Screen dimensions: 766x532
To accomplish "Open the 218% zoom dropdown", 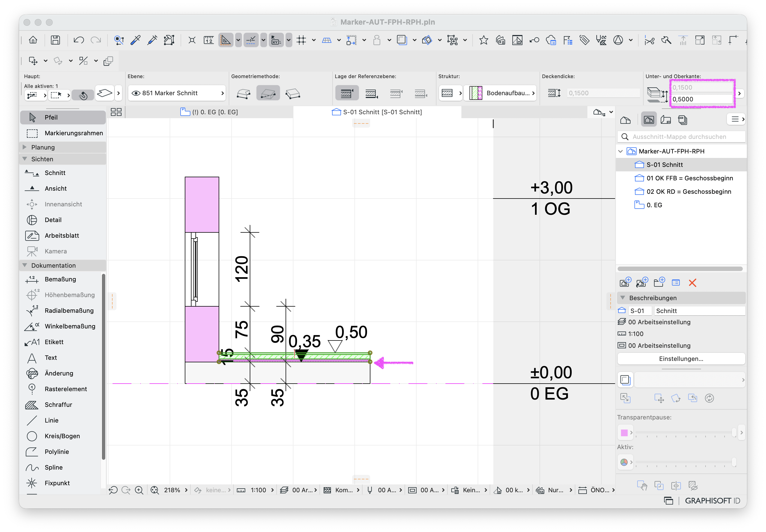I will coord(186,490).
